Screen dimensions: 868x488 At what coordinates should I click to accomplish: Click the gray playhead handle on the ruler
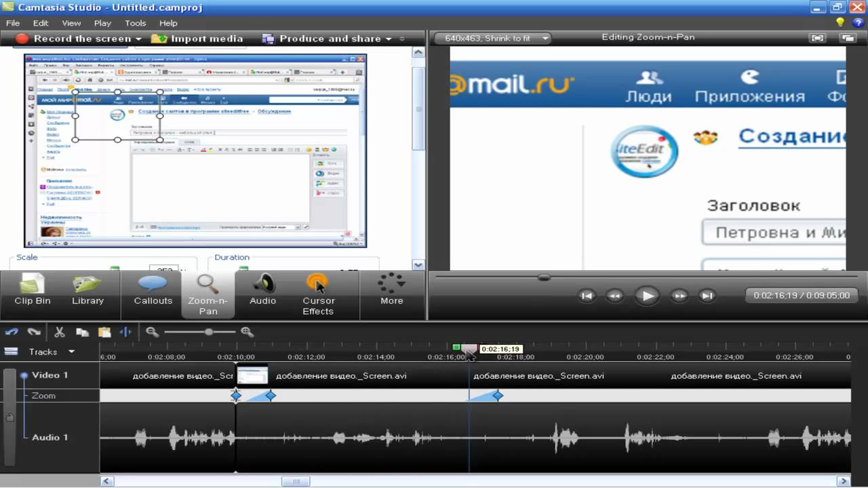tap(469, 349)
